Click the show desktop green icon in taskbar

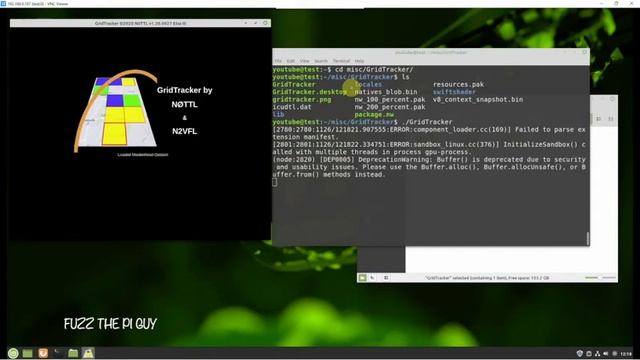point(28,353)
